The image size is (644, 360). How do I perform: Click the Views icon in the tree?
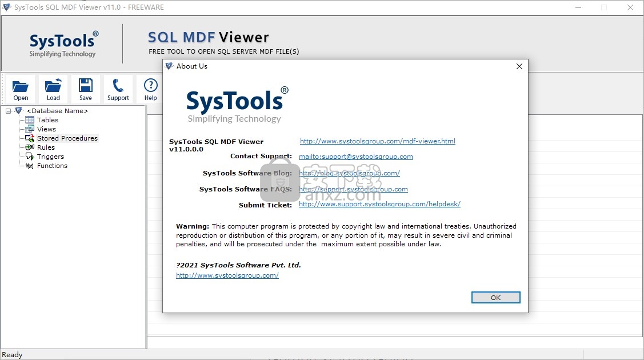(x=30, y=129)
